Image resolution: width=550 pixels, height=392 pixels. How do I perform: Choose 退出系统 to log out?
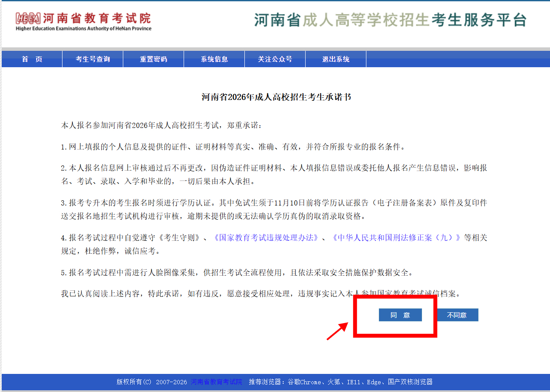[x=336, y=59]
